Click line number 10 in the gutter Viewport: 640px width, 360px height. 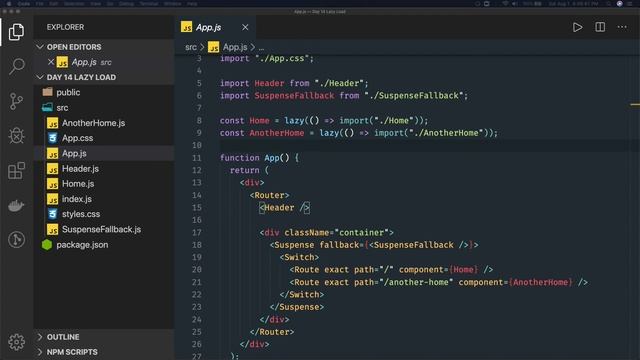[197, 145]
